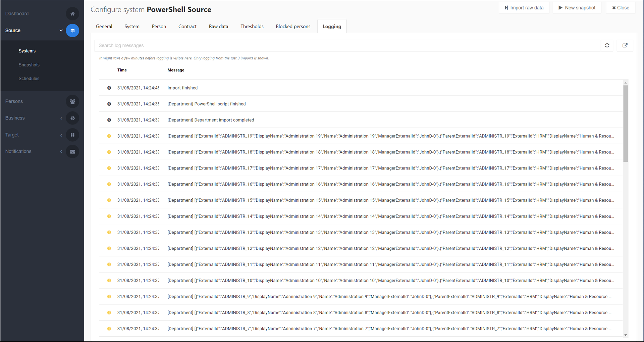This screenshot has width=644, height=342.
Task: Click the ADMINISTR_7 log message text
Action: (389, 329)
